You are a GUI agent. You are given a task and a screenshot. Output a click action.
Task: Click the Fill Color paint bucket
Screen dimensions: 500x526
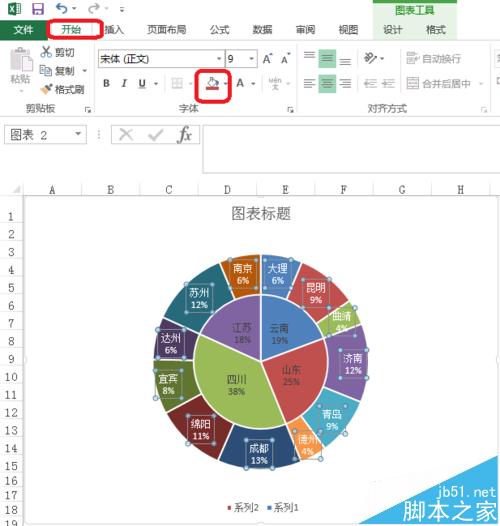212,84
